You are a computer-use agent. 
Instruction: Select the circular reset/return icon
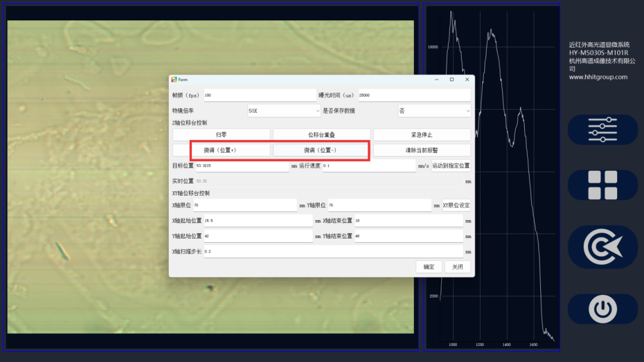602,247
